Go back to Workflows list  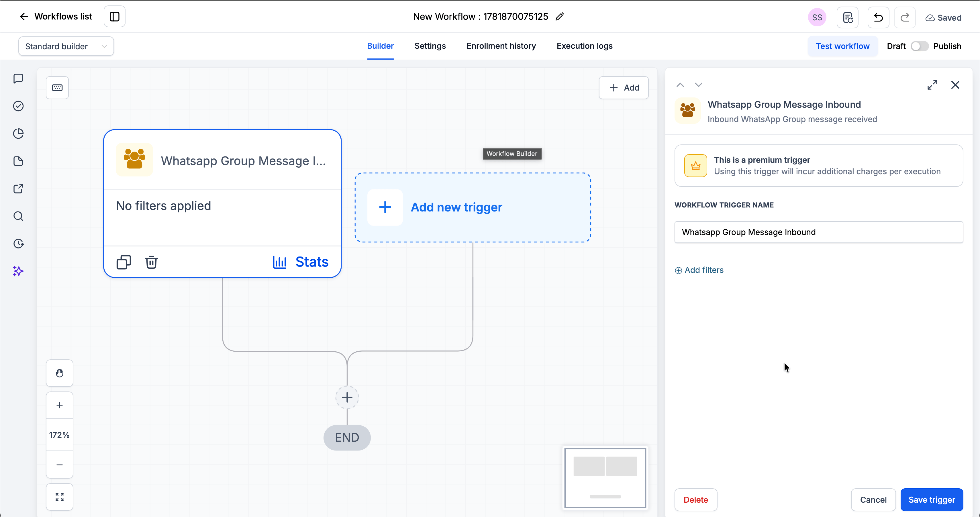tap(56, 16)
